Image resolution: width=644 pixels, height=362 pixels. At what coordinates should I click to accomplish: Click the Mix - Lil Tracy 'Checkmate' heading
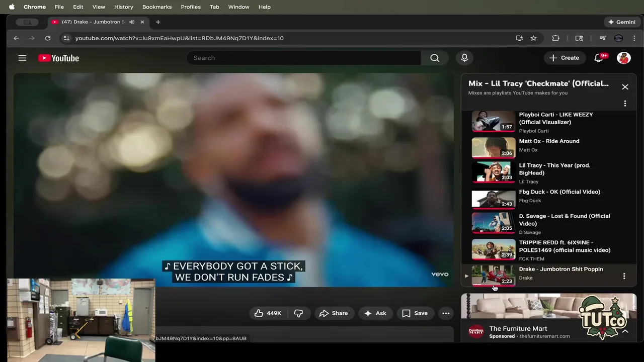[538, 83]
